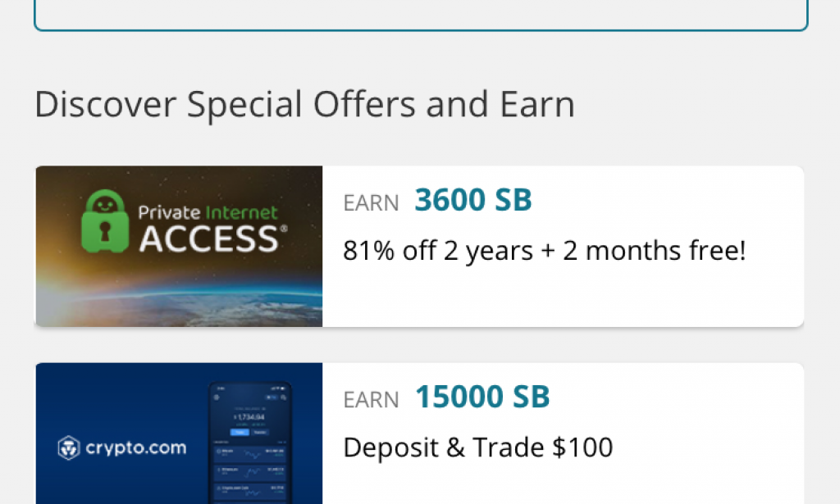Select the blue crypto.com offer artwork

[179, 434]
